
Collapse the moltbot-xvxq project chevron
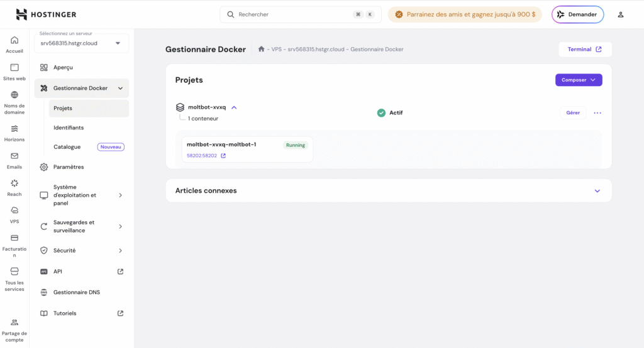[x=234, y=107]
